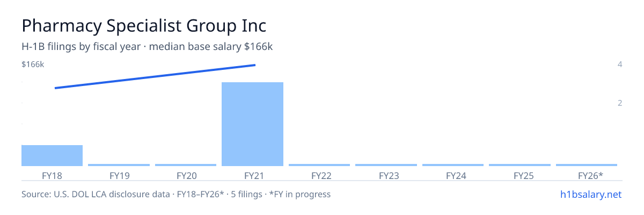
Task: Select the FY25 bar
Action: (519, 165)
